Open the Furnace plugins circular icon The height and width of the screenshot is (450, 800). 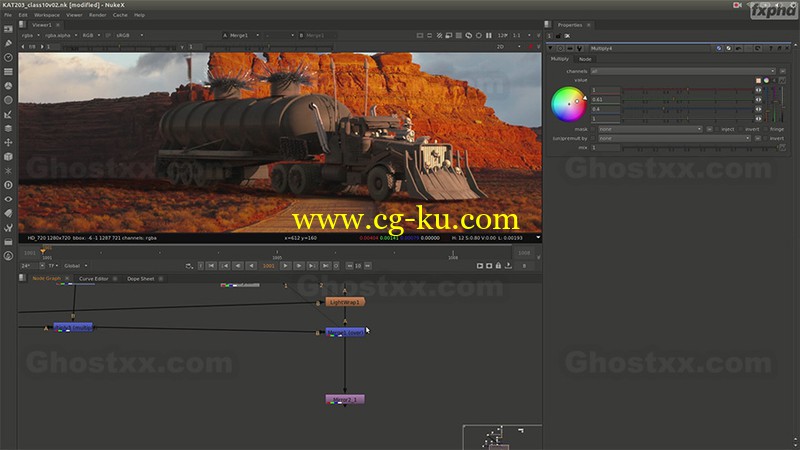pos(8,256)
